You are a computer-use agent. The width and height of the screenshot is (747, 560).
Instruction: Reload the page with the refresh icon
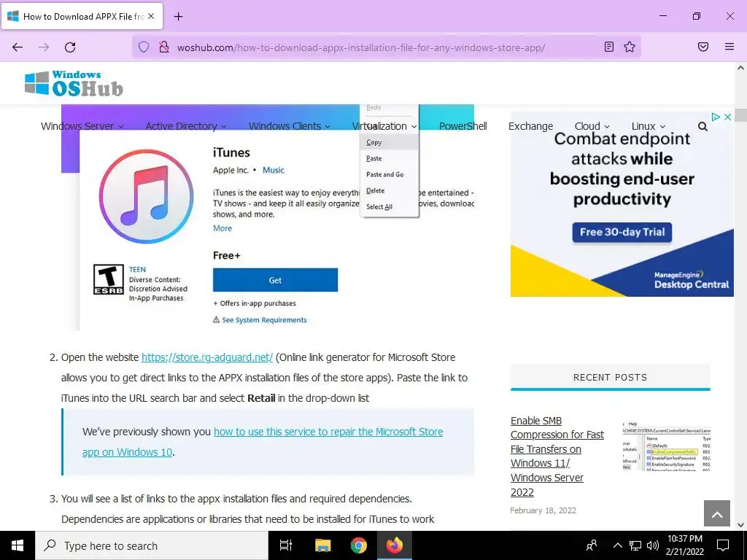pos(70,47)
